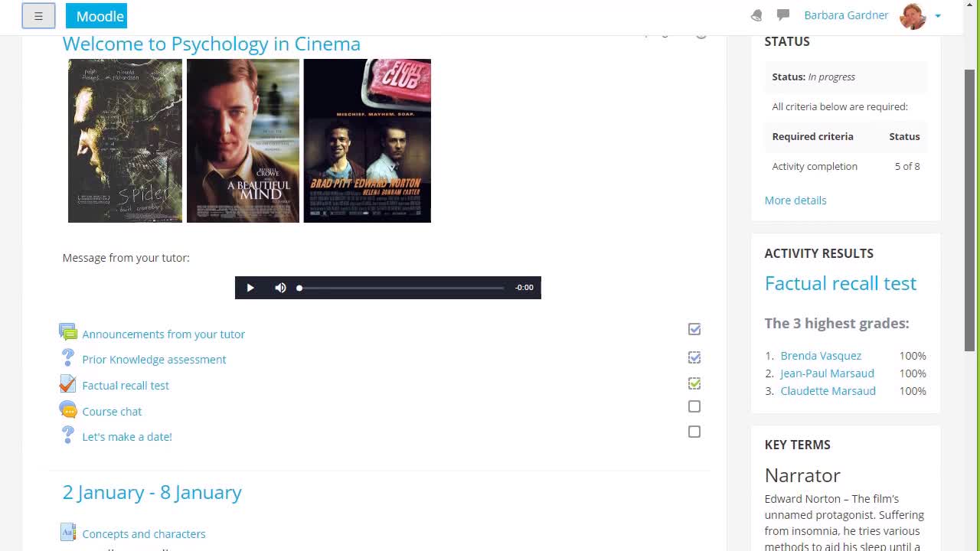
Task: Open Claudette Marsaud's profile
Action: (x=828, y=391)
